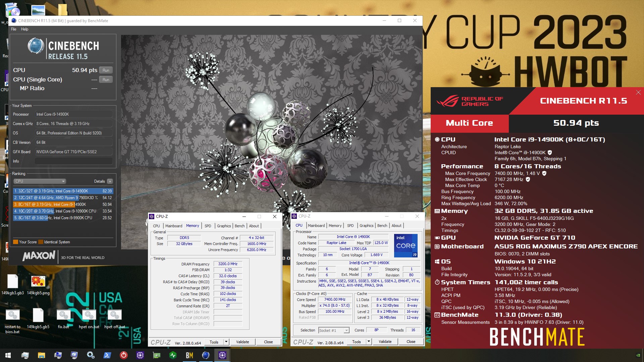Screen dimensions: 644x362
Task: Click the green hexagon pulse icon in the taskbar
Action: 173,355
